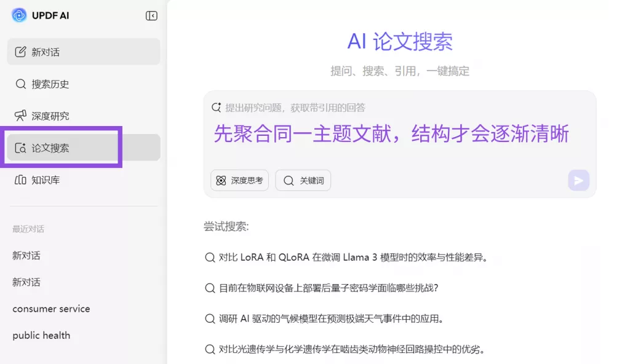
Task: Click the UPDF AI logo icon
Action: pos(19,15)
